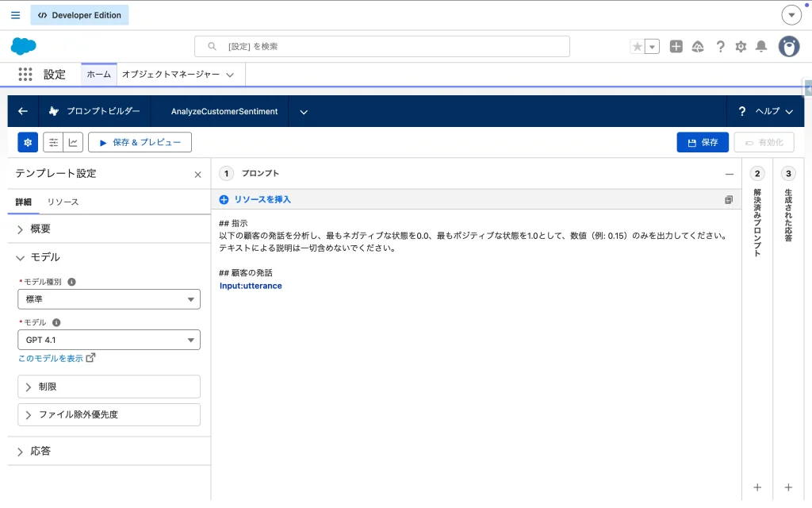Open the App Launcher dots grid
This screenshot has width=812, height=508.
25,75
